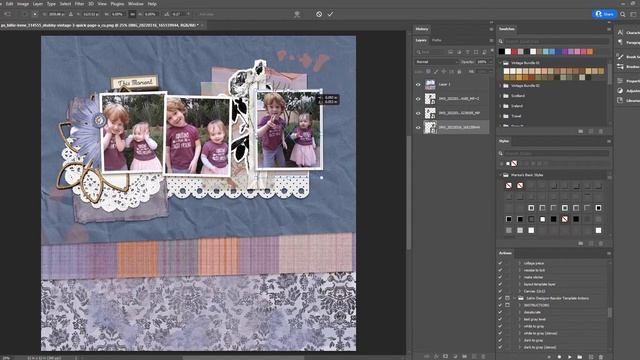Image resolution: width=640 pixels, height=360 pixels.
Task: Open the Swatches panel menu icon
Action: pyautogui.click(x=609, y=29)
